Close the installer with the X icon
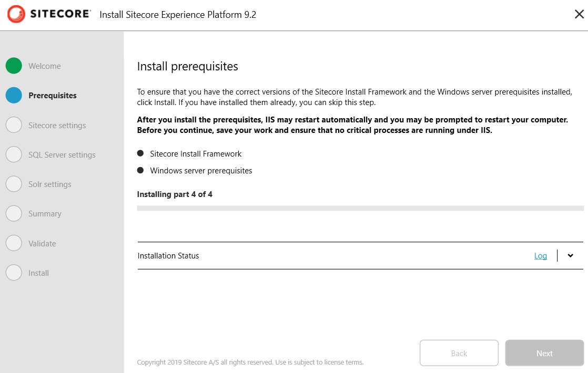 pos(579,14)
